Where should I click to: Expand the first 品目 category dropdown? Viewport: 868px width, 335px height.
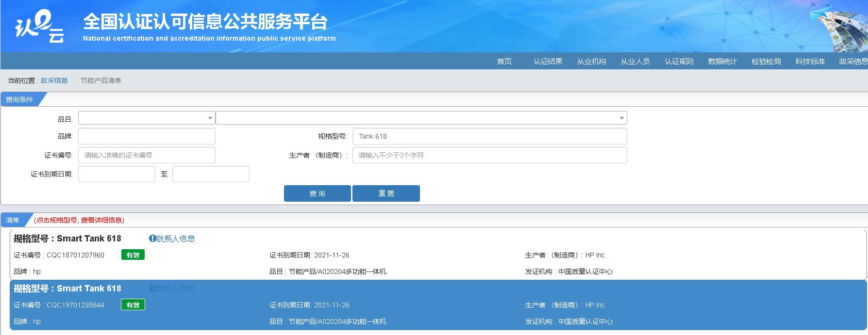point(147,118)
